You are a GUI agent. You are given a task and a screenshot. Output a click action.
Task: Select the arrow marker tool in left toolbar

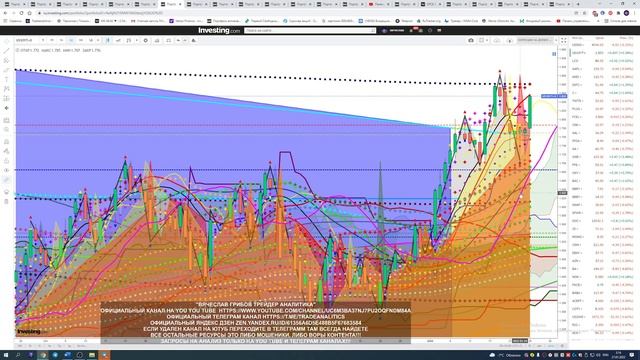(6, 108)
